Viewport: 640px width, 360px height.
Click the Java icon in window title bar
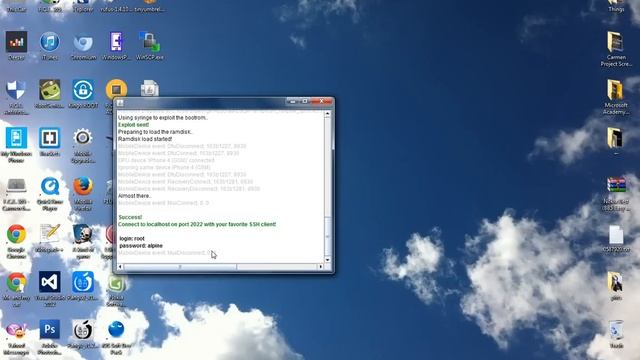click(x=120, y=103)
